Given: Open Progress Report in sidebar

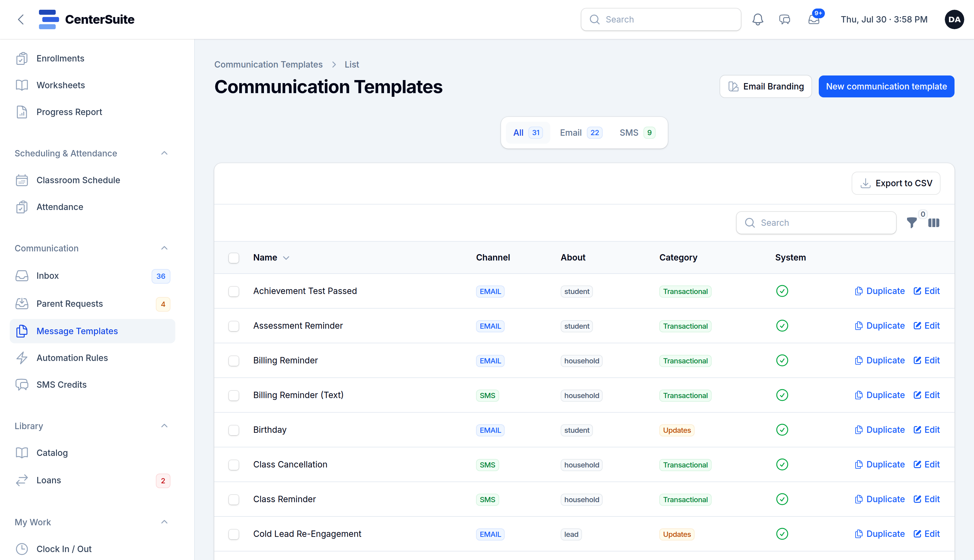Looking at the screenshot, I should coord(92,112).
